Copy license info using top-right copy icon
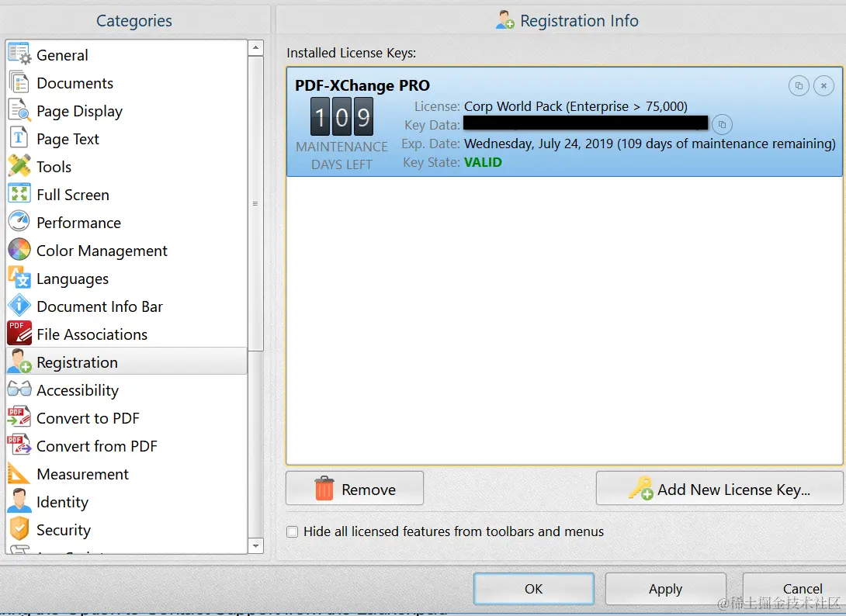 [x=799, y=86]
